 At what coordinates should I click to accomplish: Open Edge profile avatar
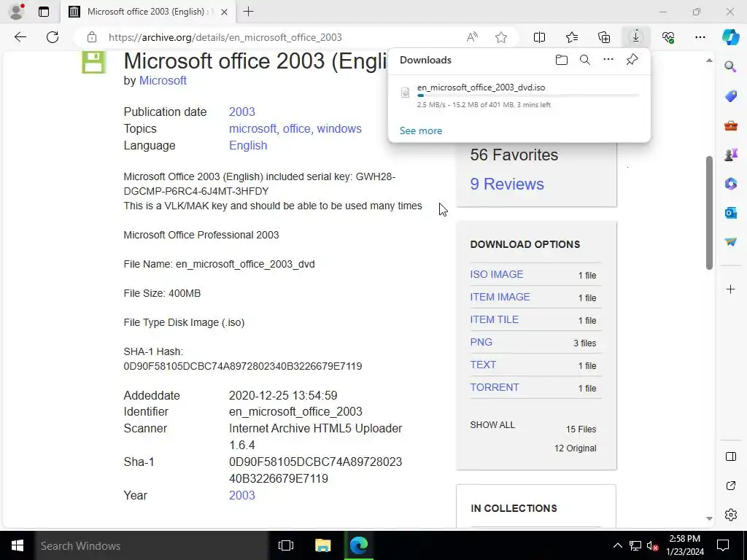pos(16,12)
